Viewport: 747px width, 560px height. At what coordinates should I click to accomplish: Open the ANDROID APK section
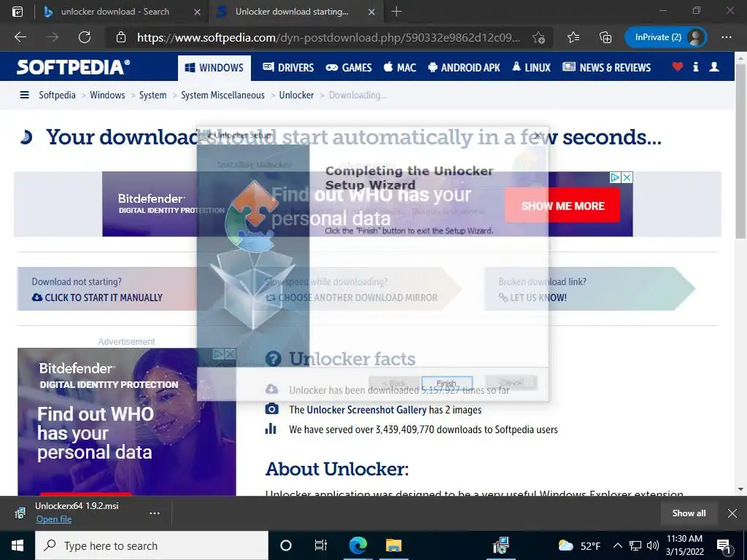click(464, 67)
